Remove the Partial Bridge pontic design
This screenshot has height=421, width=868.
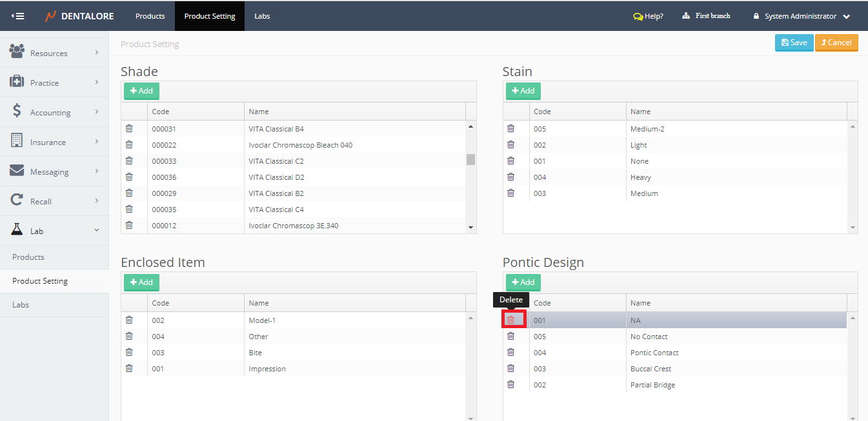(x=510, y=384)
